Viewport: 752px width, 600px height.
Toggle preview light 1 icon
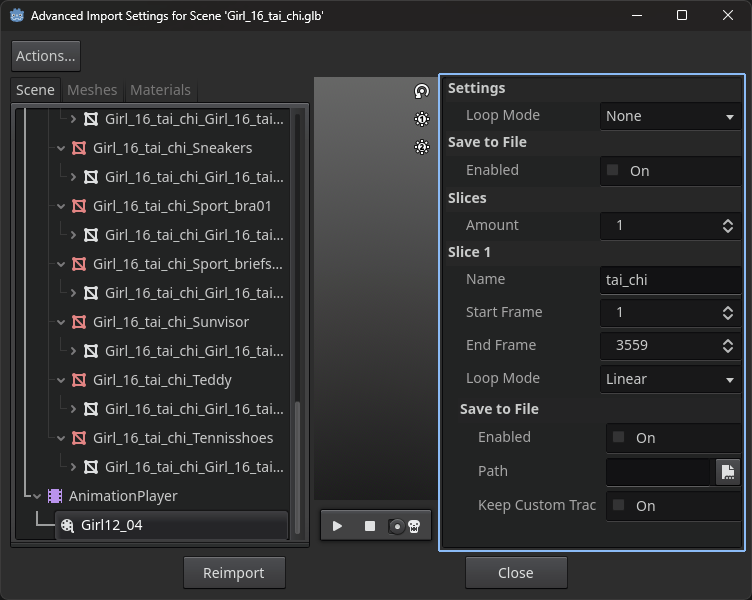pyautogui.click(x=422, y=119)
